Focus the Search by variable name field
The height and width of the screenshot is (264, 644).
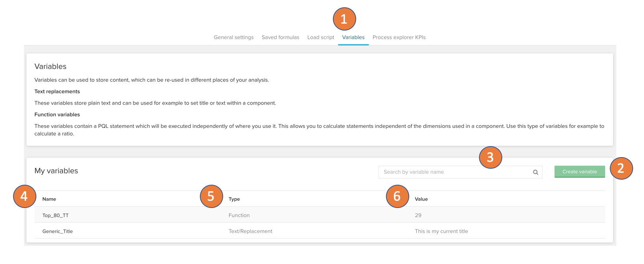pos(454,172)
